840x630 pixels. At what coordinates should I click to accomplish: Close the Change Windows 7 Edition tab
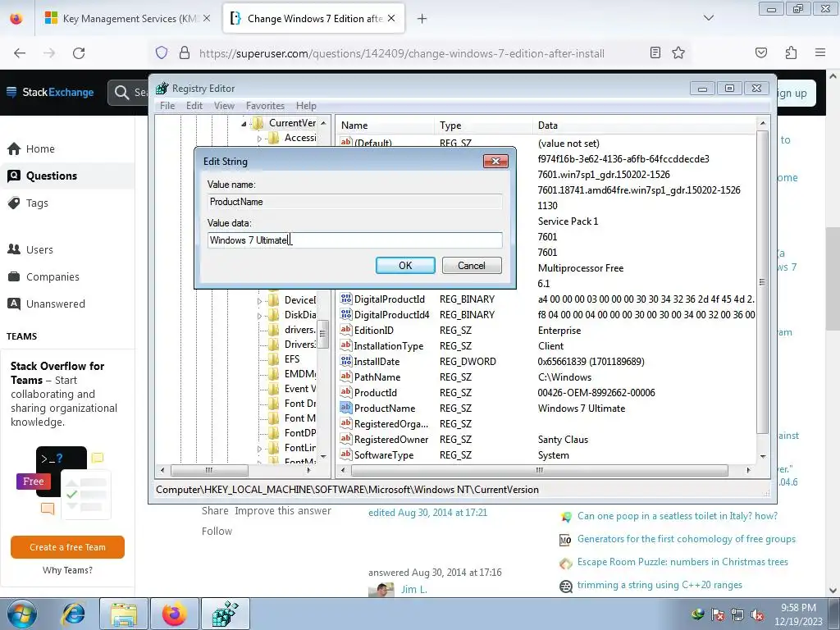coord(391,18)
